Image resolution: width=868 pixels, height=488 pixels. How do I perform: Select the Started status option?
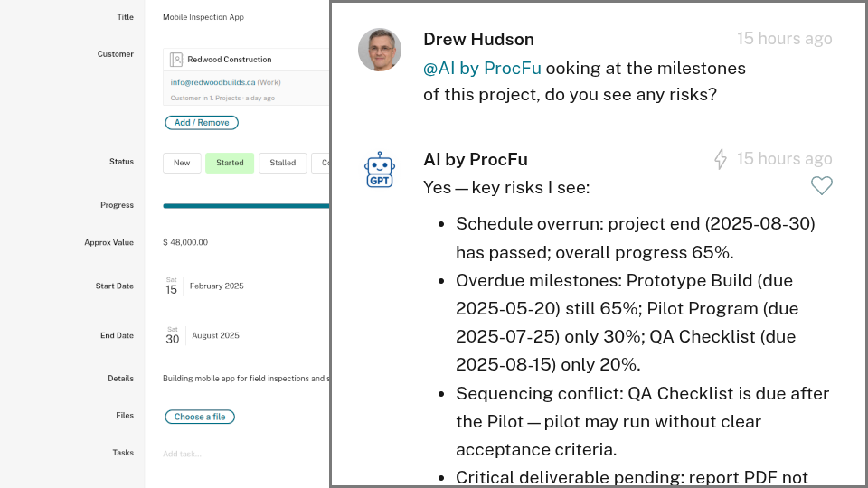[x=230, y=163]
